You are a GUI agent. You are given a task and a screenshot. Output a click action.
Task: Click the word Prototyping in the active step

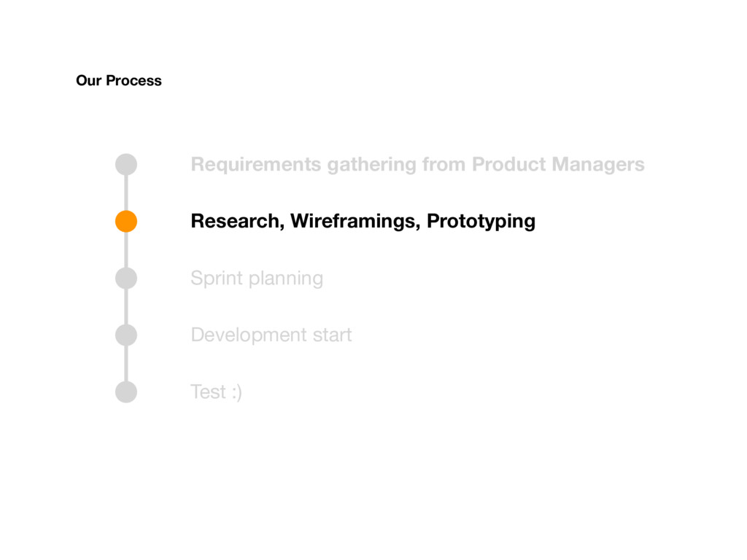(481, 222)
